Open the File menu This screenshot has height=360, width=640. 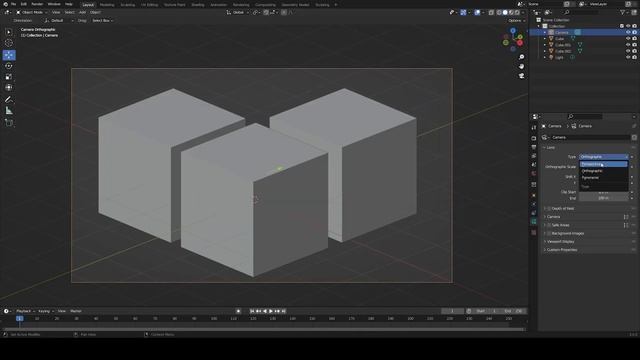click(x=13, y=4)
